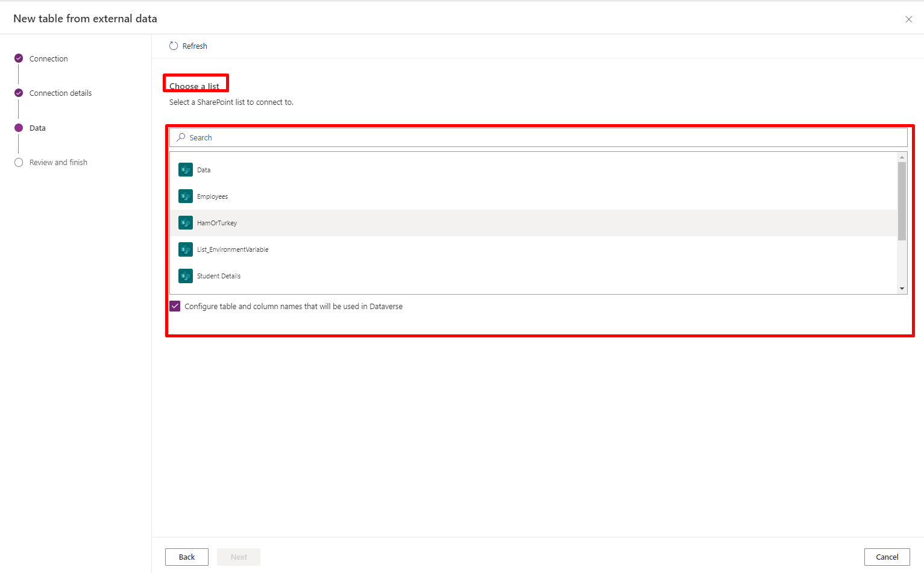Click the SharePoint icon beside Student Details
This screenshot has width=924, height=573.
coord(186,276)
